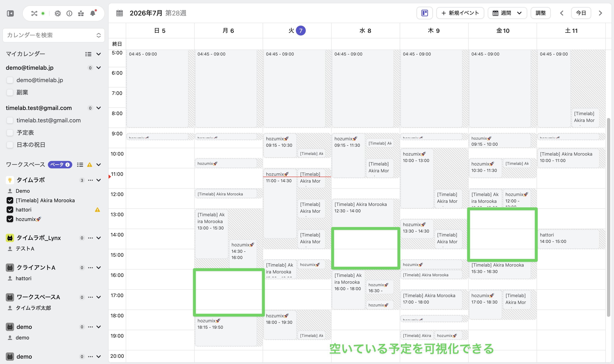Collapse the ワークスペース section
Screen dimensions: 614x364
pos(98,165)
